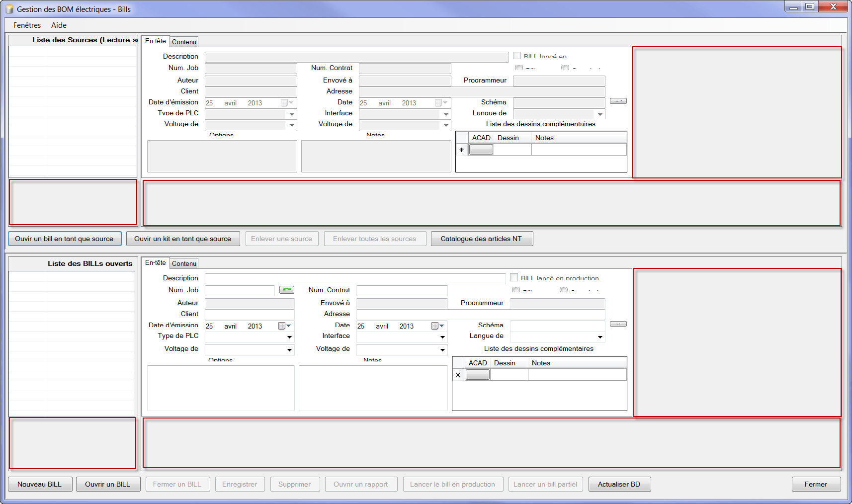
Task: Click Nouveau BILL button
Action: 40,484
